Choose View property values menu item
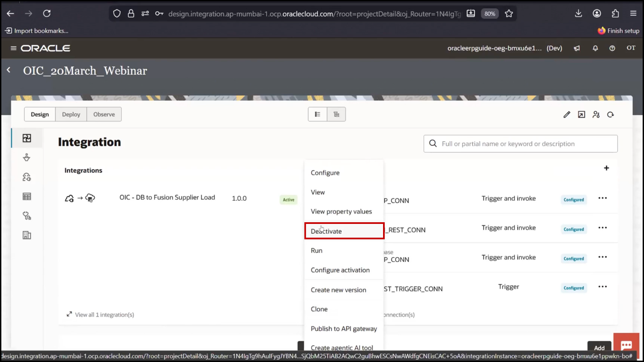The image size is (644, 362). pos(344,212)
